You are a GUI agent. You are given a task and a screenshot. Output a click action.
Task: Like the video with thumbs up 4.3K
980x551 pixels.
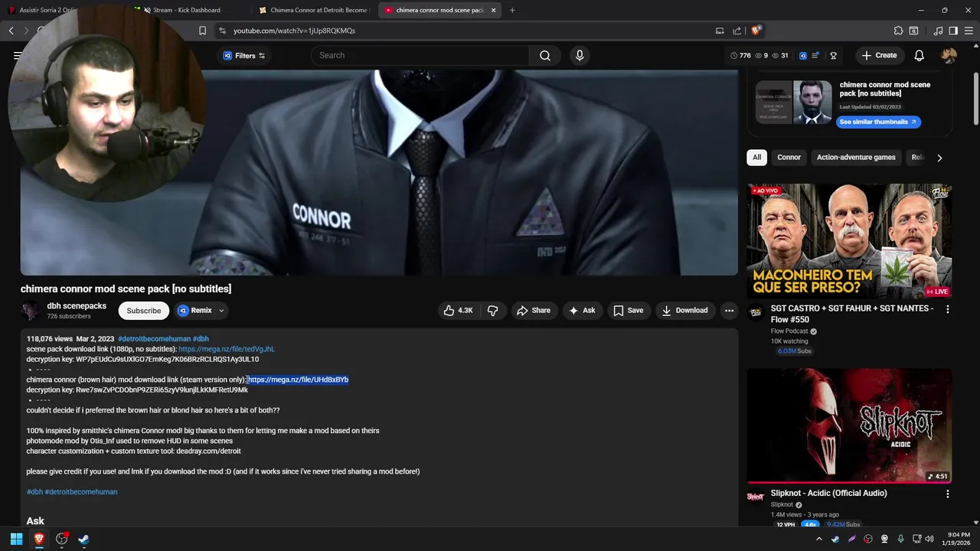click(x=458, y=310)
